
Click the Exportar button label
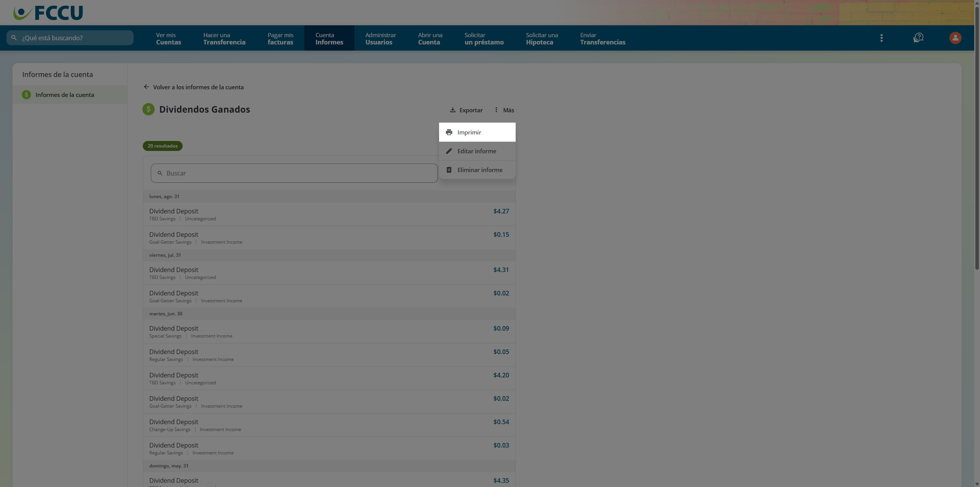pos(471,110)
